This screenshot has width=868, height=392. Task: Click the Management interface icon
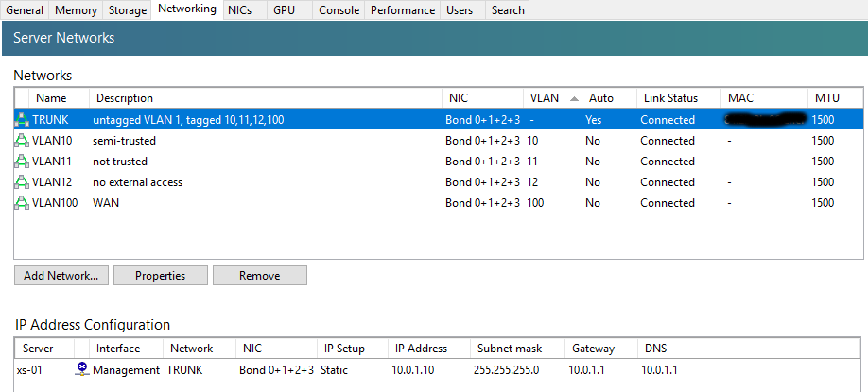point(82,370)
